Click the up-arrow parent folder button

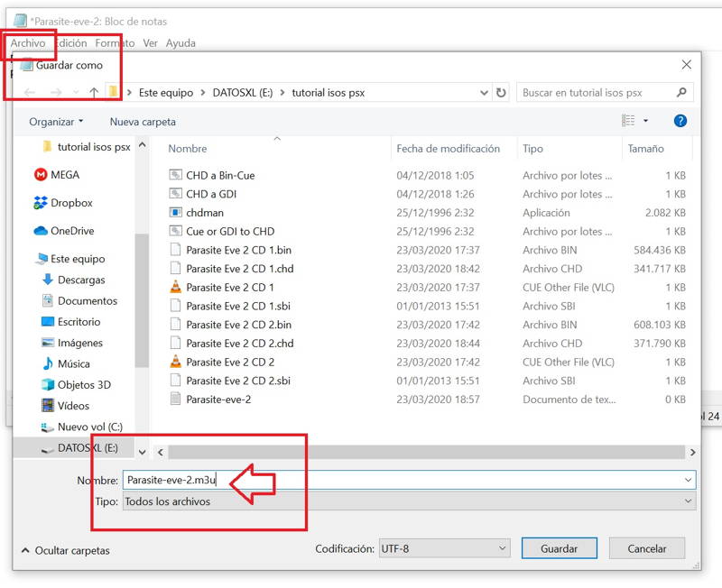click(x=94, y=93)
